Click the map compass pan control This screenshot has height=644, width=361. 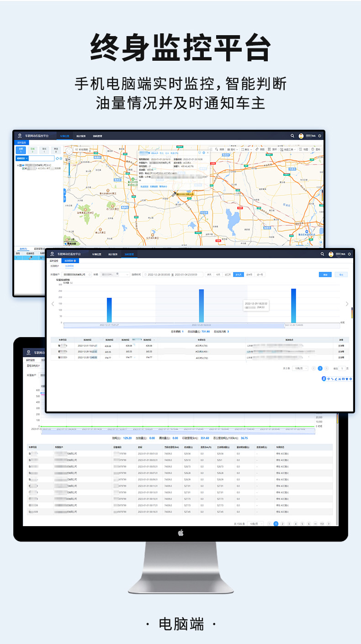click(x=69, y=151)
